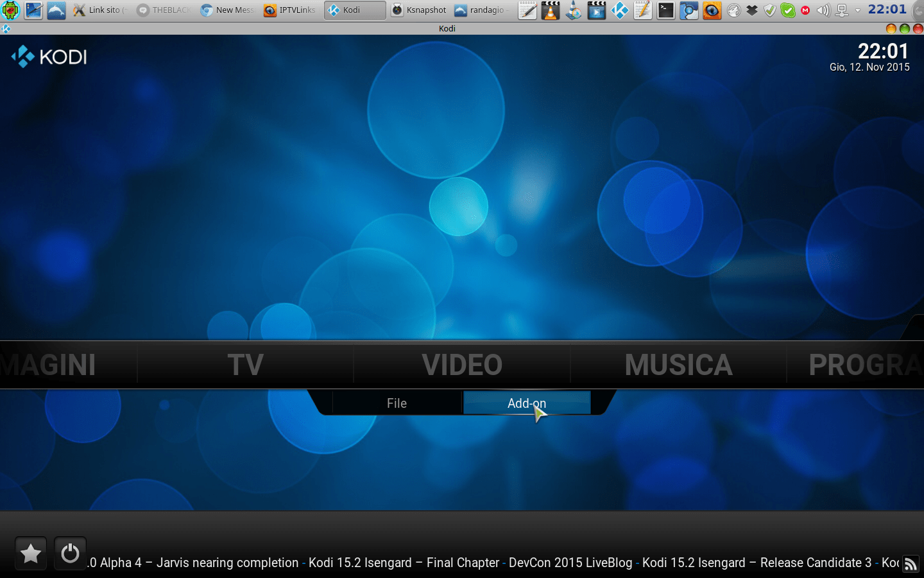The height and width of the screenshot is (578, 924).
Task: Switch to the IPTVLinks taskbar window
Action: pos(291,10)
